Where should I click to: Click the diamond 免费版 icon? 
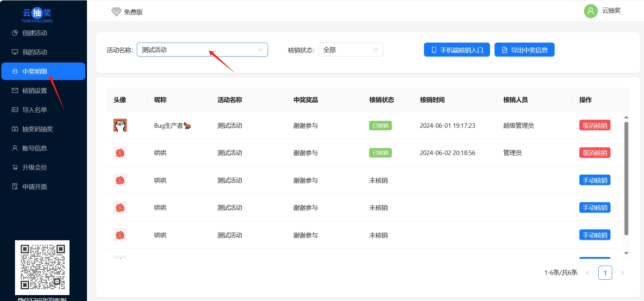[116, 12]
